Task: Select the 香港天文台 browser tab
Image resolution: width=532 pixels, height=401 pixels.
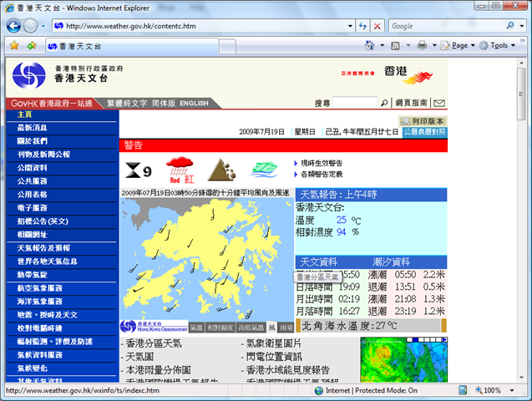Action: point(132,47)
